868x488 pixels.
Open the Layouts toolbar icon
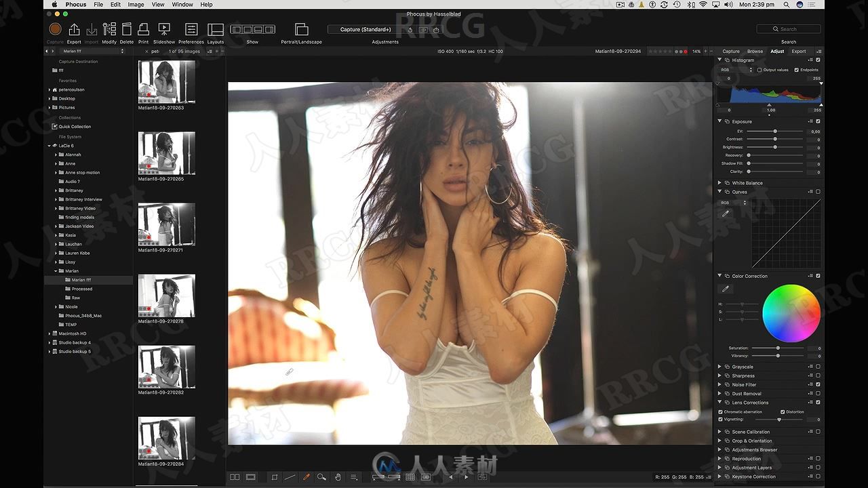pyautogui.click(x=216, y=29)
